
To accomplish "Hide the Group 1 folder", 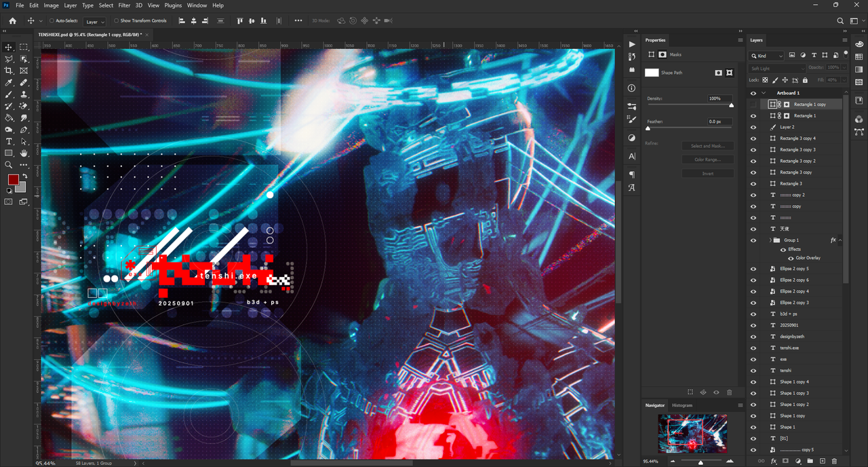I will click(753, 240).
